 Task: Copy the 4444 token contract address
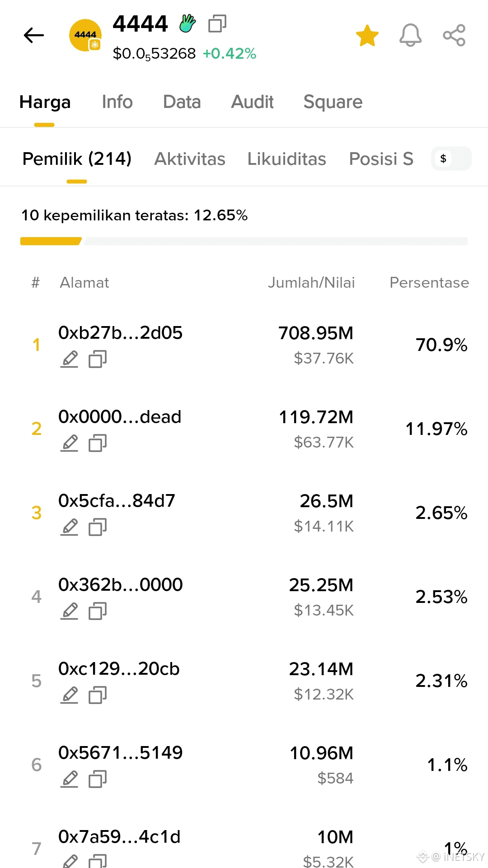click(x=217, y=23)
